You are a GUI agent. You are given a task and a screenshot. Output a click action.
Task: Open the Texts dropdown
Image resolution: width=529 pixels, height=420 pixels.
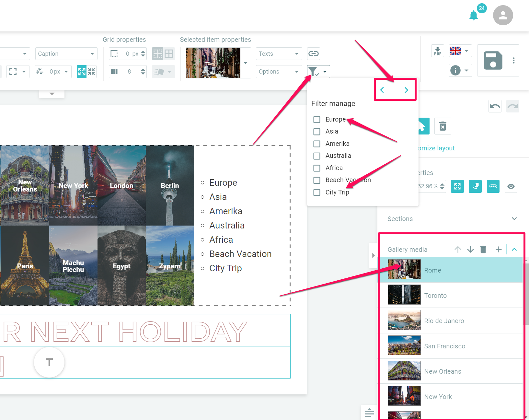point(279,54)
